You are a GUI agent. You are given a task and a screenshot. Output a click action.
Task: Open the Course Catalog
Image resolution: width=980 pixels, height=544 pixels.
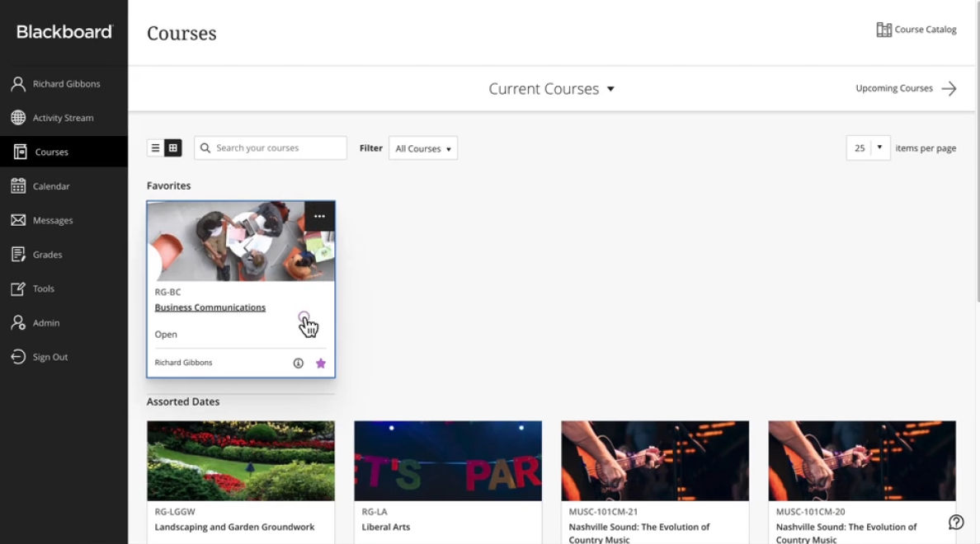coord(916,29)
